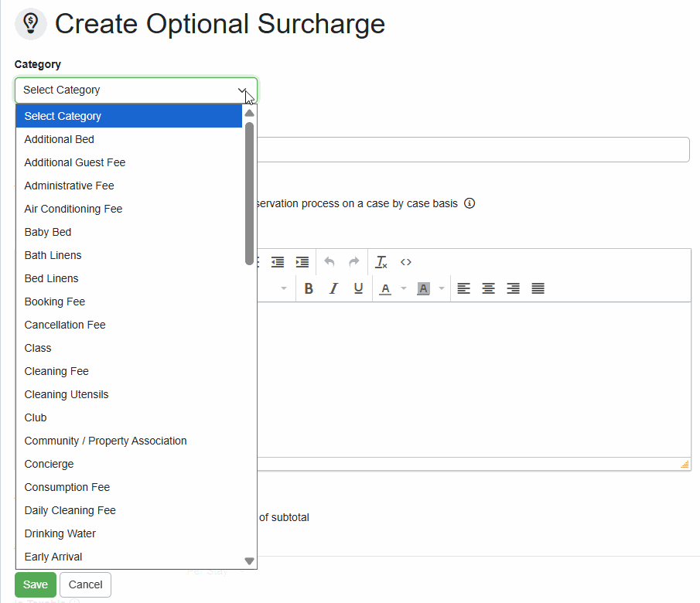This screenshot has height=603, width=700.
Task: Undo the last edit in the editor
Action: (x=330, y=262)
